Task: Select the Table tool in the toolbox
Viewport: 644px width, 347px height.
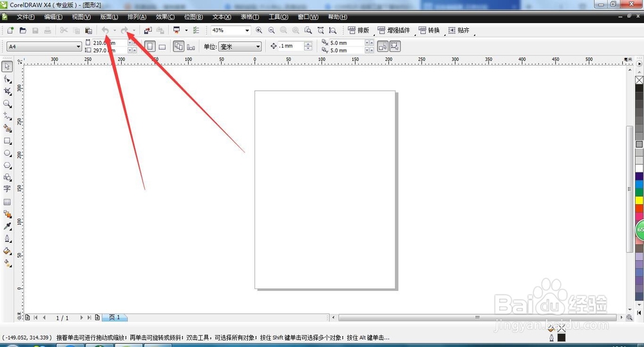Action: pos(7,202)
